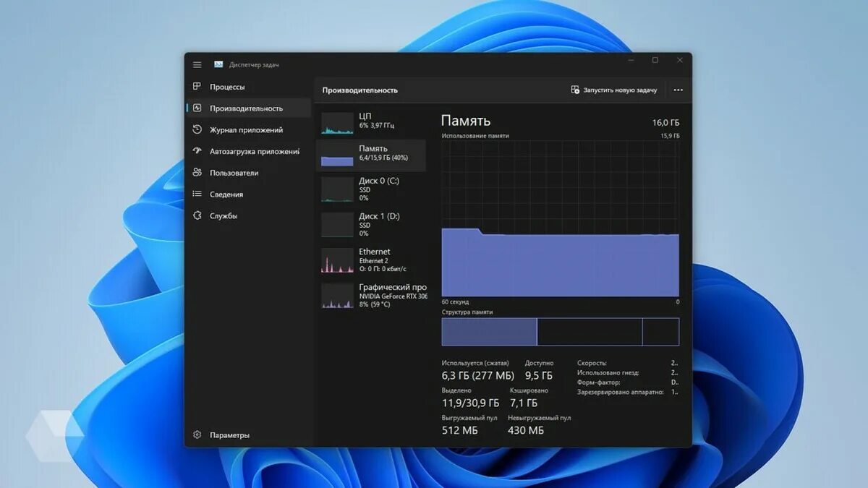Open Startup apps gauge icon
Viewport: 868px width, 488px height.
click(197, 151)
